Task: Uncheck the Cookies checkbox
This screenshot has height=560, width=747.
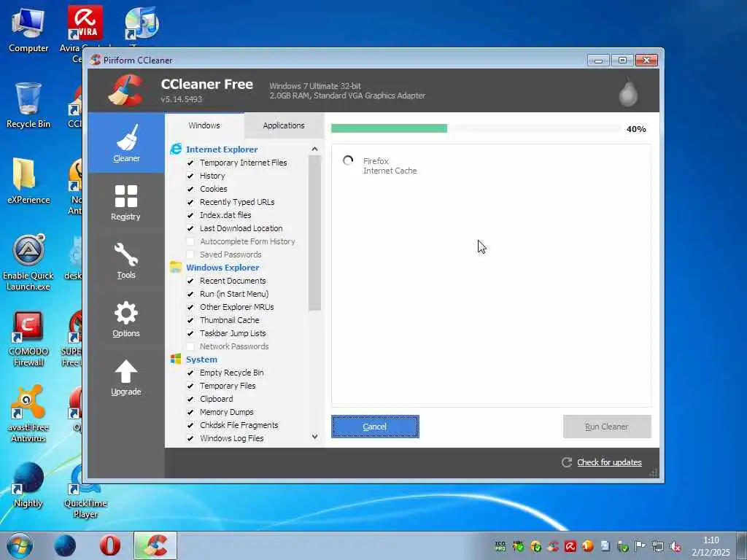Action: (x=190, y=189)
